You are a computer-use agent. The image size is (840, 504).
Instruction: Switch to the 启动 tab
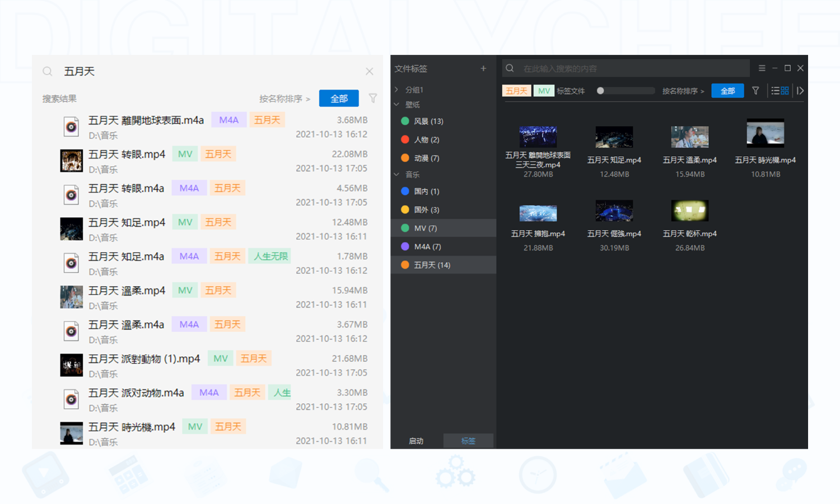point(416,441)
